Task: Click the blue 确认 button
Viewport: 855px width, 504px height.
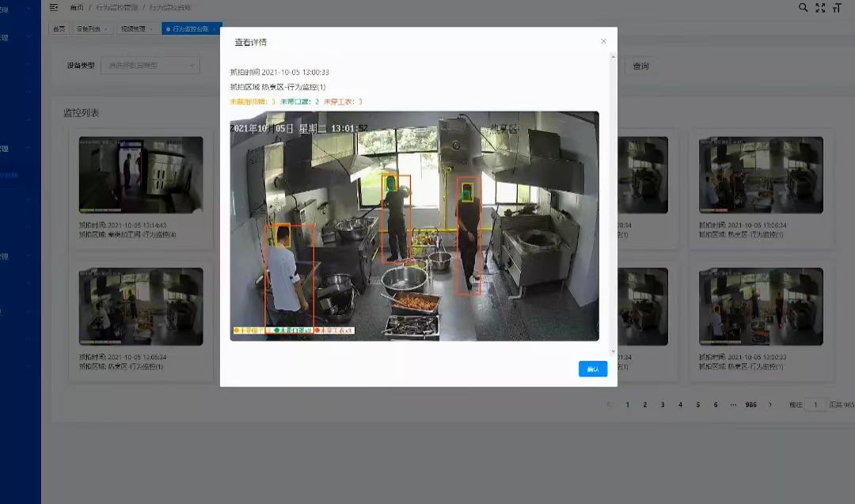Action: tap(593, 369)
